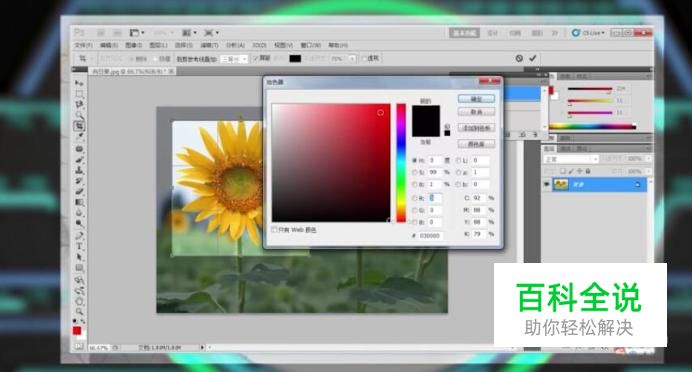Toggle the 屏蔽 shield checkbox
The width and height of the screenshot is (692, 372).
point(255,58)
